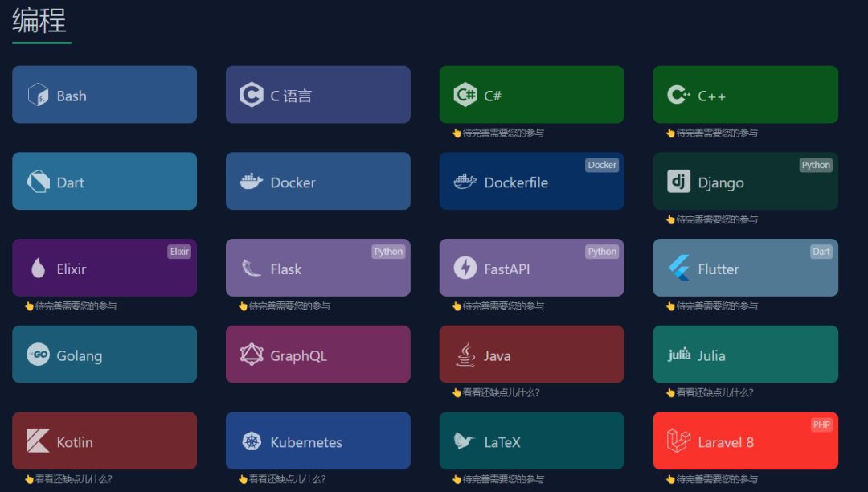Click the Java coffee cup icon
The image size is (868, 492).
[x=465, y=355]
